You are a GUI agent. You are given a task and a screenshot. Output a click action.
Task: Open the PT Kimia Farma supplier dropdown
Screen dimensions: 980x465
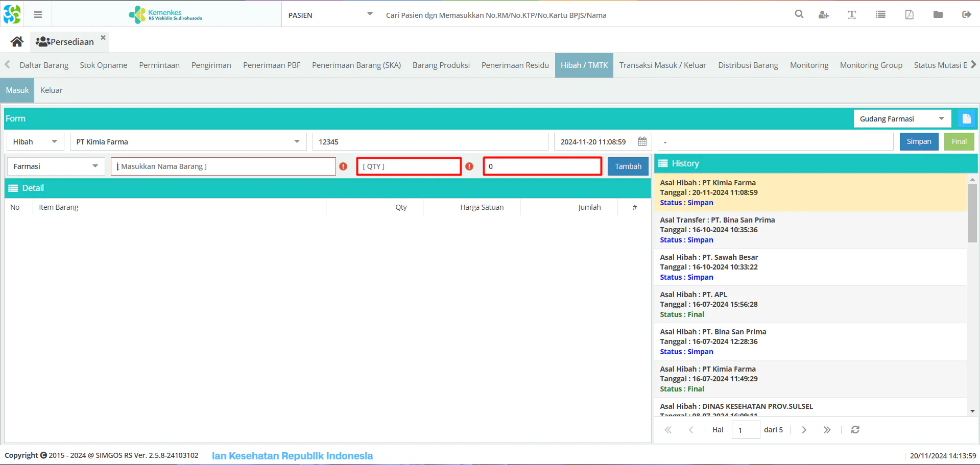click(188, 142)
